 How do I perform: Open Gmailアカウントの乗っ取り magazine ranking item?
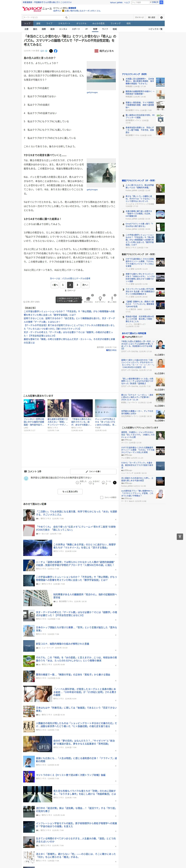[x=139, y=225]
